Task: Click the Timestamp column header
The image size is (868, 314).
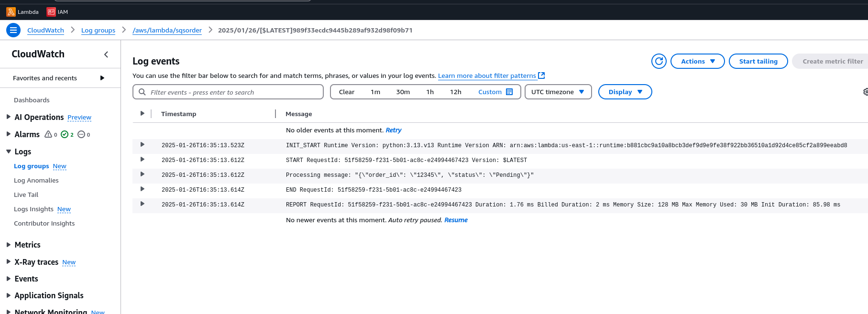Action: tap(178, 114)
